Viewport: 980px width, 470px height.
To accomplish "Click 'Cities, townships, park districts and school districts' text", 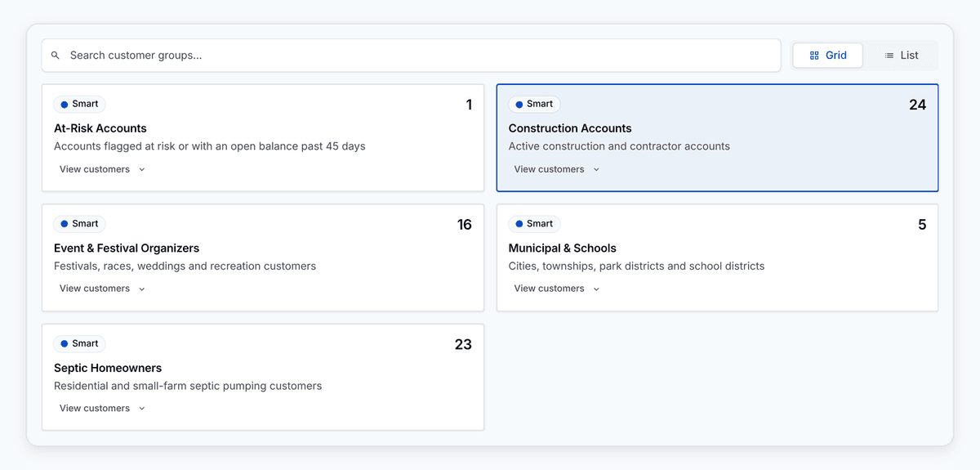I will tap(637, 266).
